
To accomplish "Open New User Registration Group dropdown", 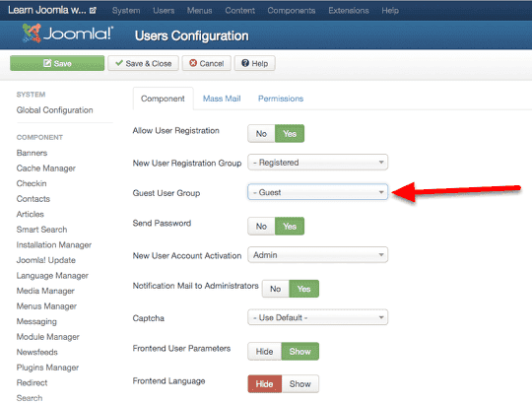I will tap(318, 163).
